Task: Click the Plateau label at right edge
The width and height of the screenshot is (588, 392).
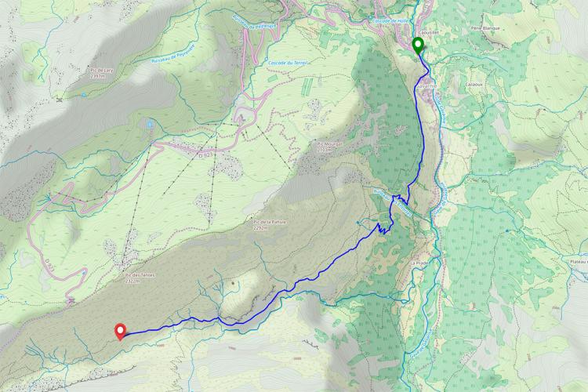Action: point(579,261)
